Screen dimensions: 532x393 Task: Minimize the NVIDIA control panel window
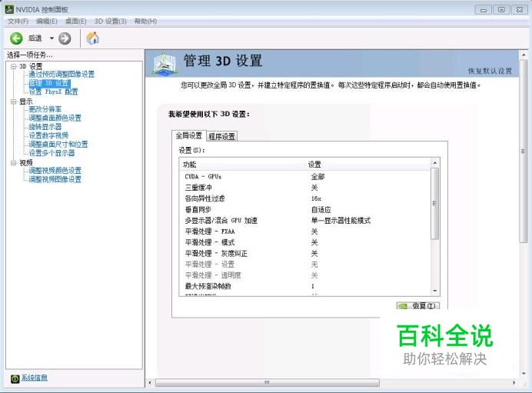pos(484,9)
